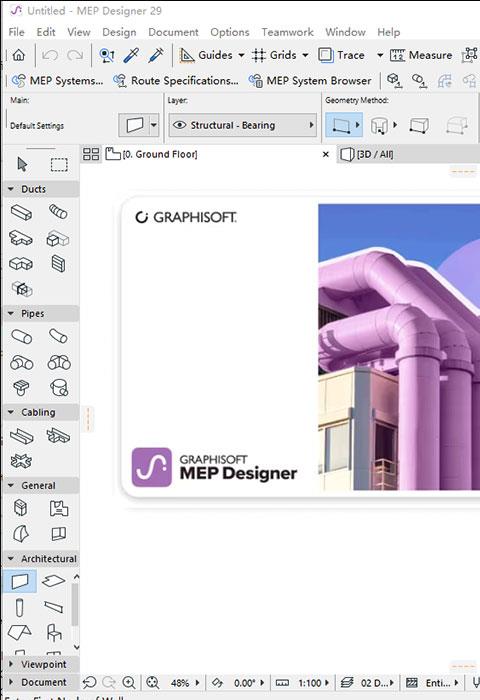Open the Trace options dropdown arrow
Screen dimensions: 480x700
pos(380,55)
